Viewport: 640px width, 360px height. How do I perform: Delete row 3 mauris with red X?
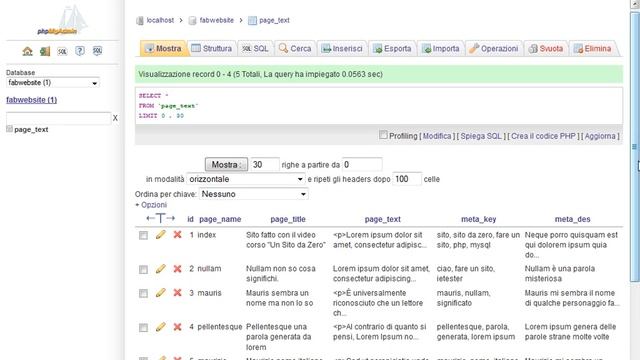(x=177, y=293)
